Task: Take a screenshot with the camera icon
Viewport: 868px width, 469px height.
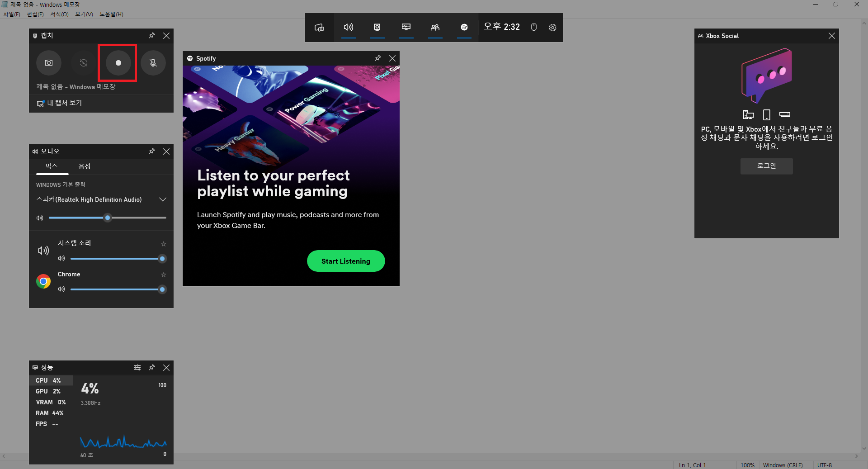Action: (x=49, y=63)
